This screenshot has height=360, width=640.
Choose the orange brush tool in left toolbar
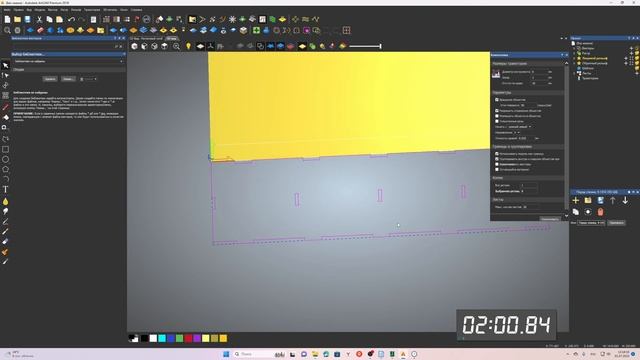tap(5, 252)
